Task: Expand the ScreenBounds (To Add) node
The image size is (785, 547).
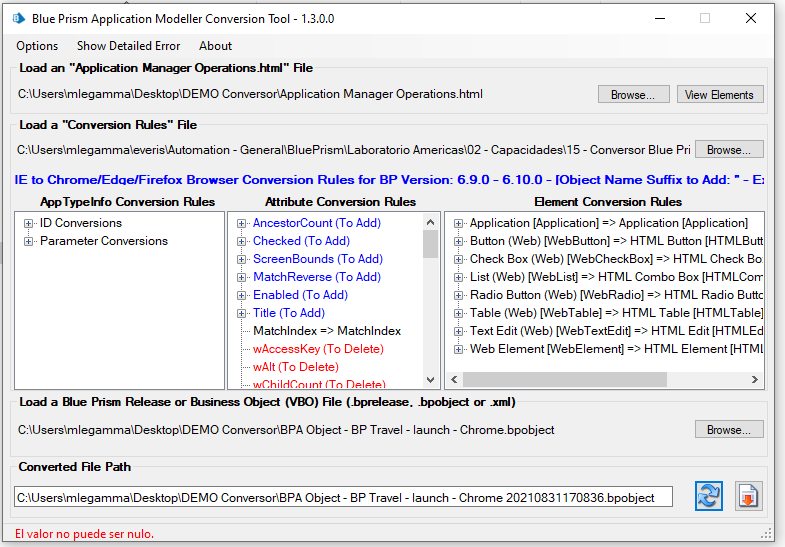Action: coord(242,259)
